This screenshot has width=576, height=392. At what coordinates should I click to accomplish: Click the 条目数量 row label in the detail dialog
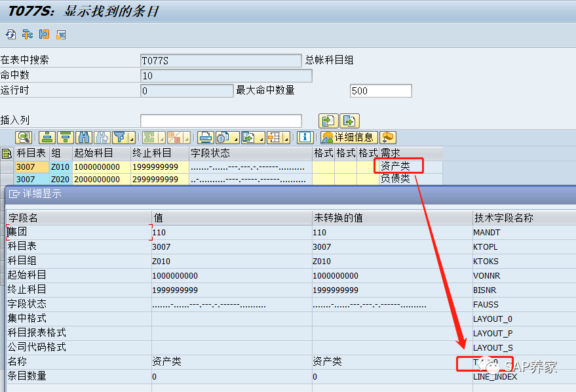point(27,376)
